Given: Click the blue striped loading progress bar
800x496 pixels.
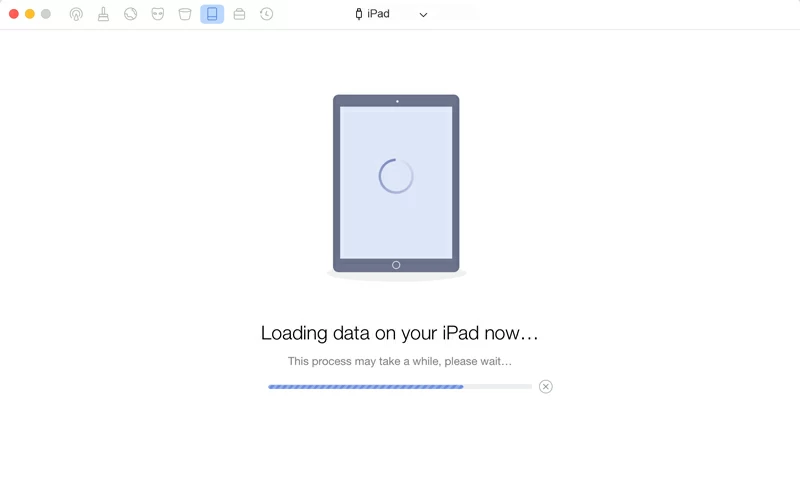Looking at the screenshot, I should coord(365,387).
